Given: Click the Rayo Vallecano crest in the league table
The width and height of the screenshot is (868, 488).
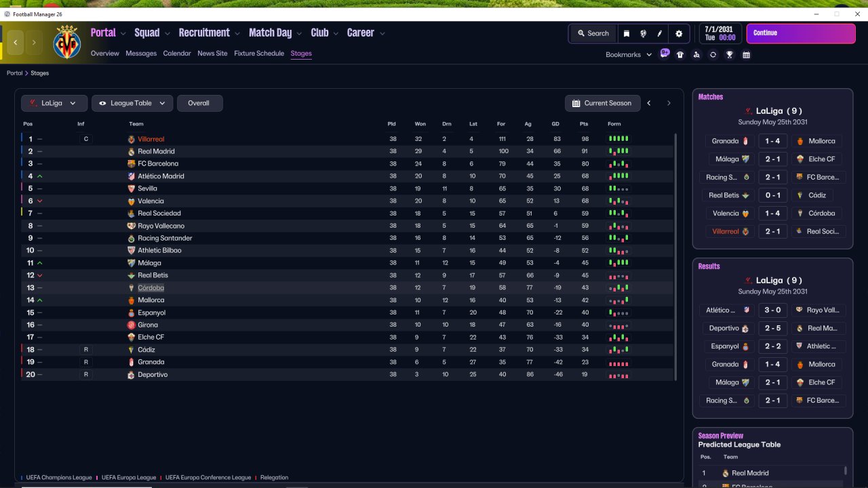Looking at the screenshot, I should tap(132, 226).
